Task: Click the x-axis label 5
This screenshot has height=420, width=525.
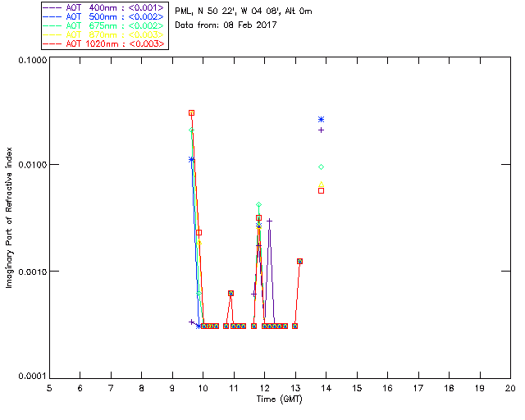Action: [49, 388]
